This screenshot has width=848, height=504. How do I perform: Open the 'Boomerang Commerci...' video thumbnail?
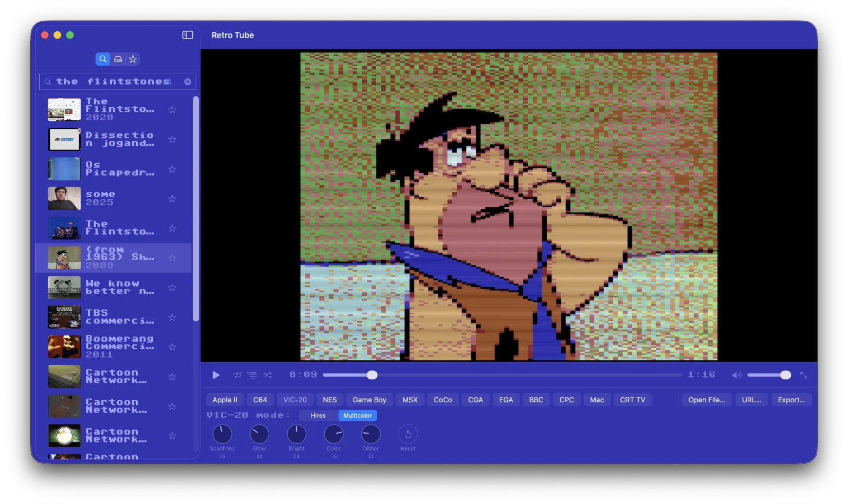coord(65,347)
